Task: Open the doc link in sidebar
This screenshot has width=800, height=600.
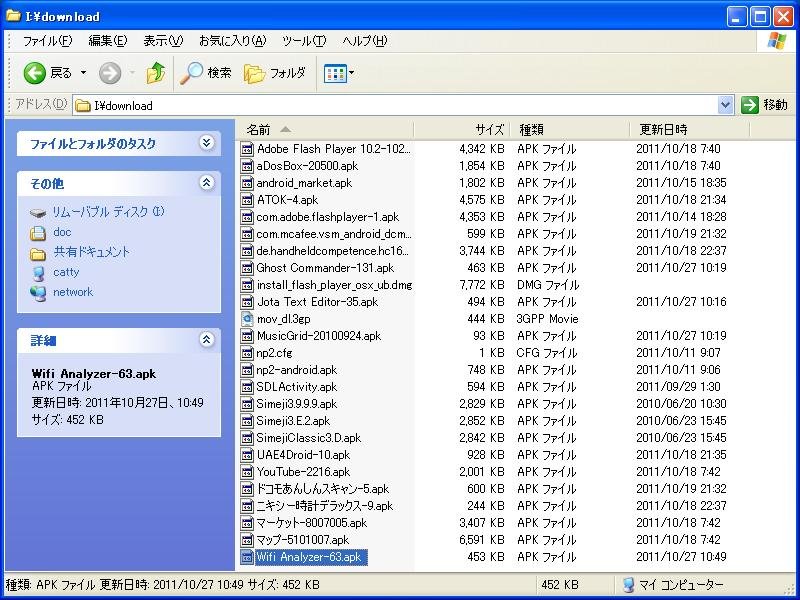Action: [62, 232]
